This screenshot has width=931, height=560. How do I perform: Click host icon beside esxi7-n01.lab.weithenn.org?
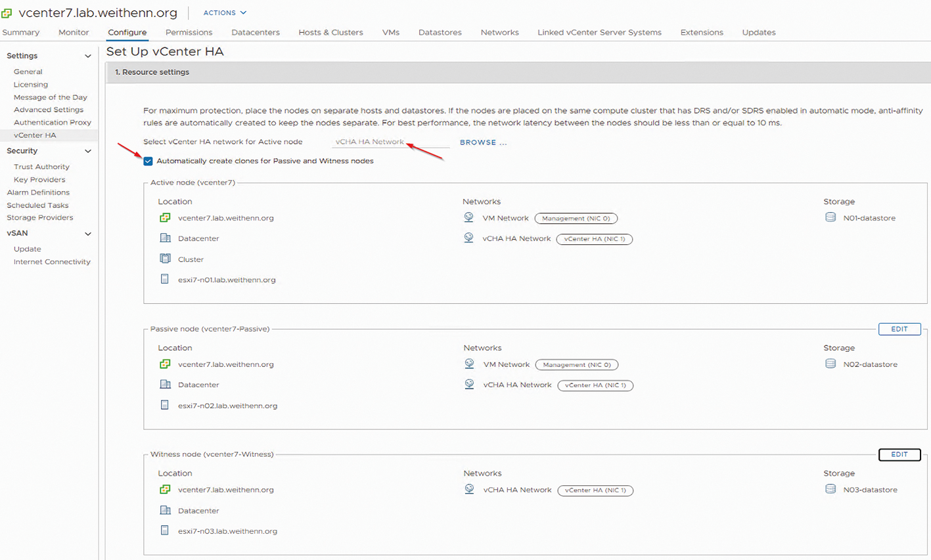(x=165, y=279)
